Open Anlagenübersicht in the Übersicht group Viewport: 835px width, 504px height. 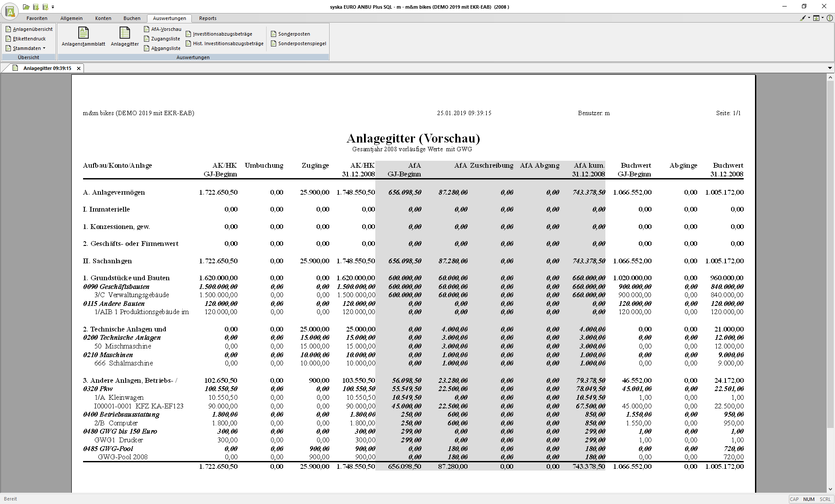point(29,29)
